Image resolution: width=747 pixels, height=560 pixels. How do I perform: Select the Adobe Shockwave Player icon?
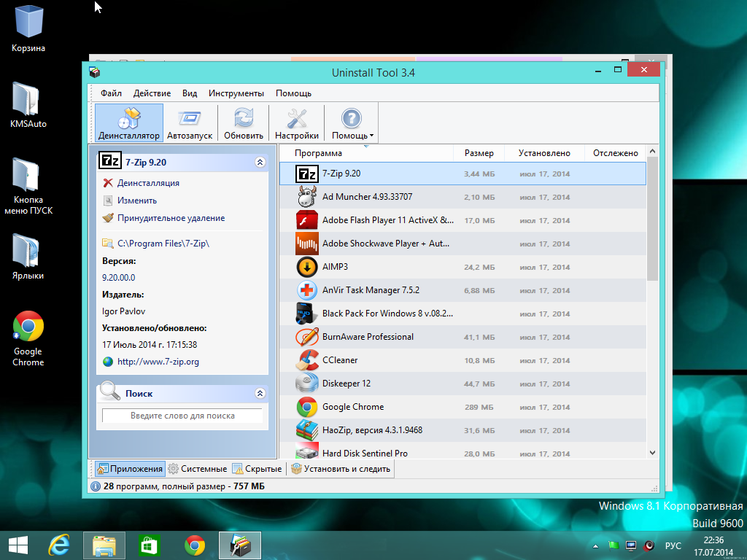[307, 244]
